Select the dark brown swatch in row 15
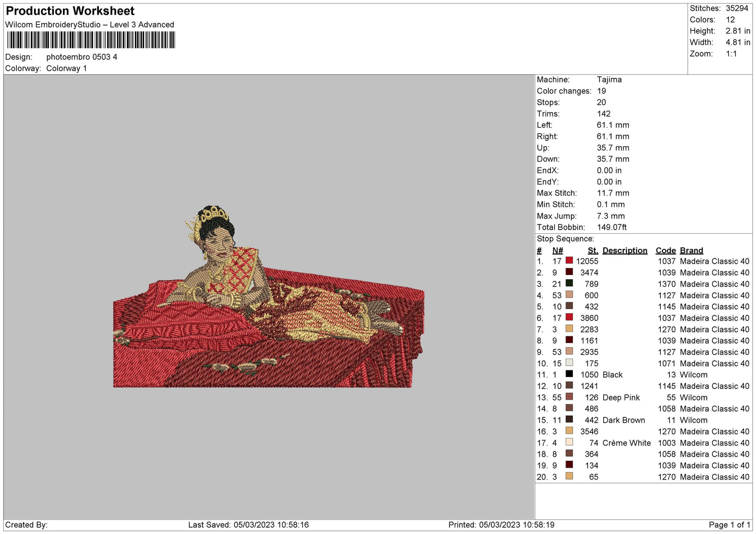Viewport: 756px width, 534px height. click(x=569, y=419)
